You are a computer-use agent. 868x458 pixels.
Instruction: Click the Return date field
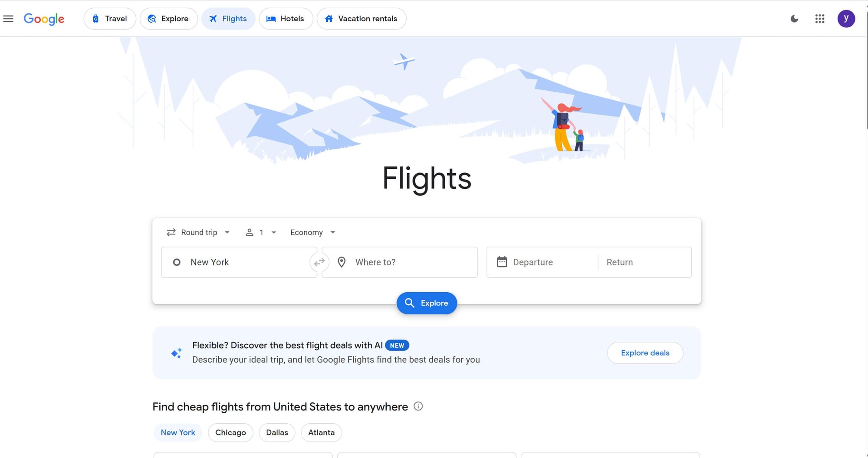(x=644, y=262)
